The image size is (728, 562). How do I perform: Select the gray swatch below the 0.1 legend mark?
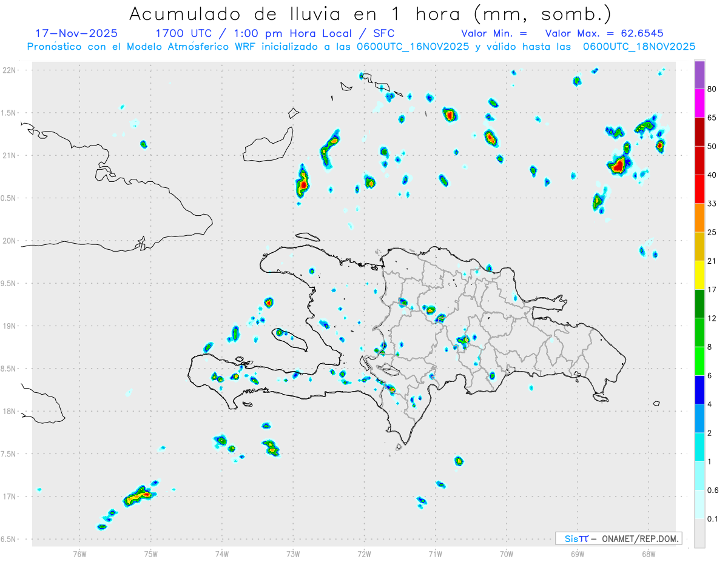tap(699, 534)
